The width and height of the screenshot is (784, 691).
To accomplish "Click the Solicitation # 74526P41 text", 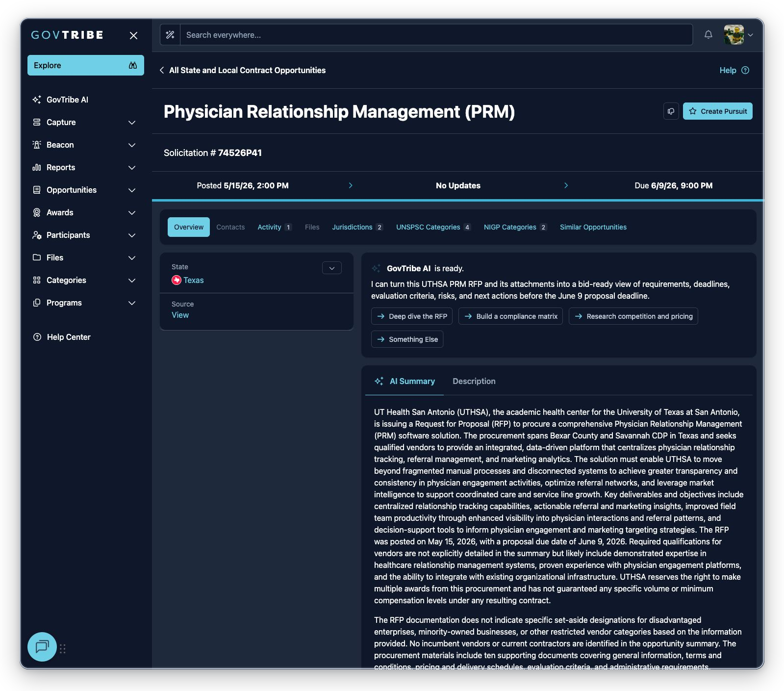I will (x=213, y=153).
